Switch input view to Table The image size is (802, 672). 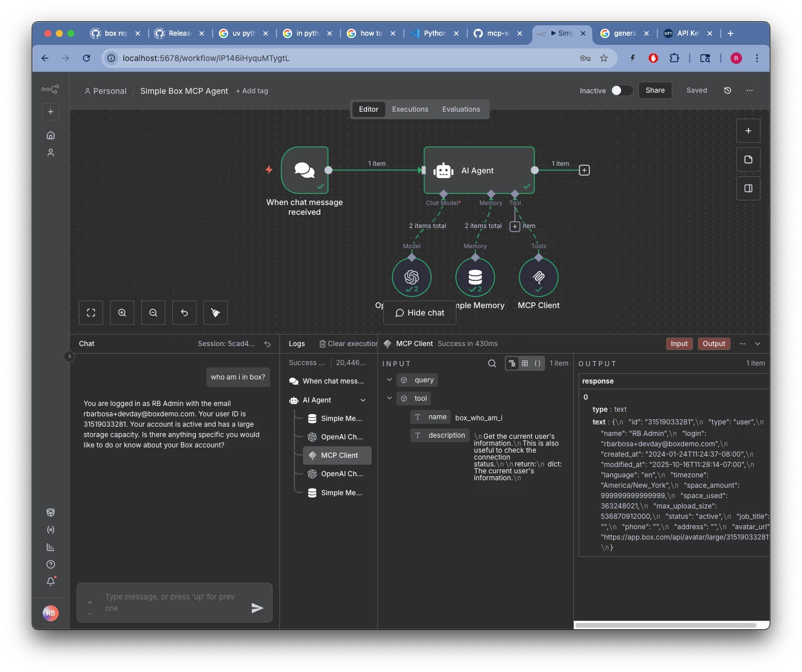click(x=525, y=363)
